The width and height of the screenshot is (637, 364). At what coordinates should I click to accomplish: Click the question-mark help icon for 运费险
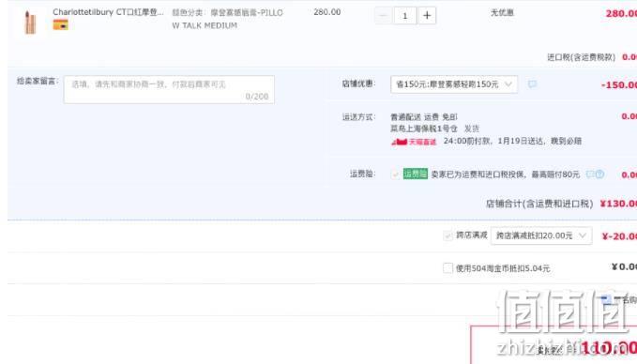coord(599,174)
